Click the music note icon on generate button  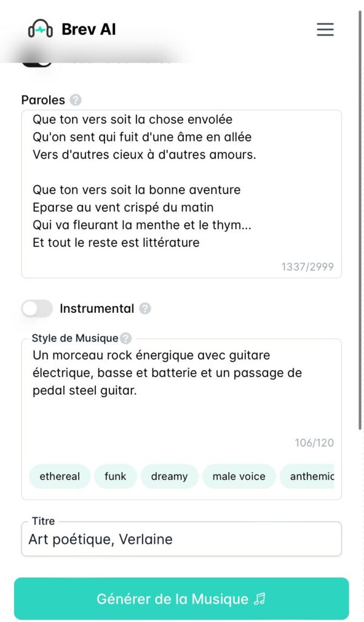point(260,599)
